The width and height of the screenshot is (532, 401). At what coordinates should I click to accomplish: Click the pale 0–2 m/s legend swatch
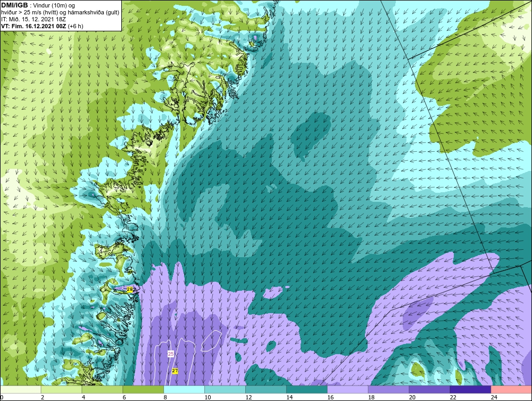tap(21, 389)
